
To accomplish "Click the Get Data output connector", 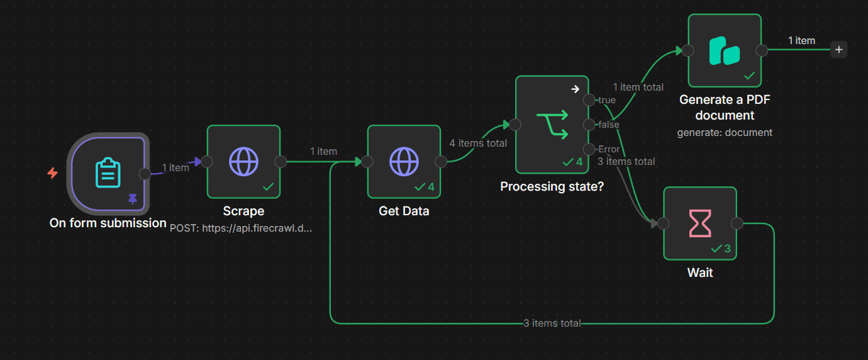I will [441, 162].
